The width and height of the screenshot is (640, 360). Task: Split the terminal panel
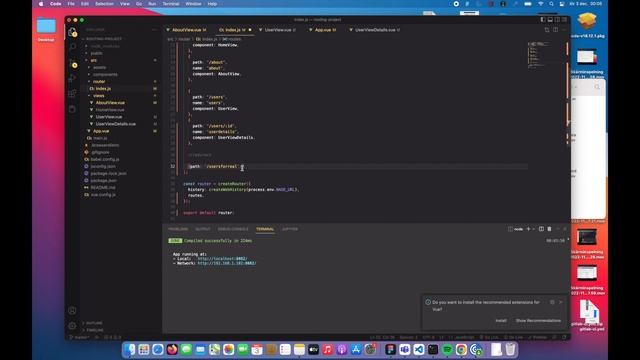541,229
